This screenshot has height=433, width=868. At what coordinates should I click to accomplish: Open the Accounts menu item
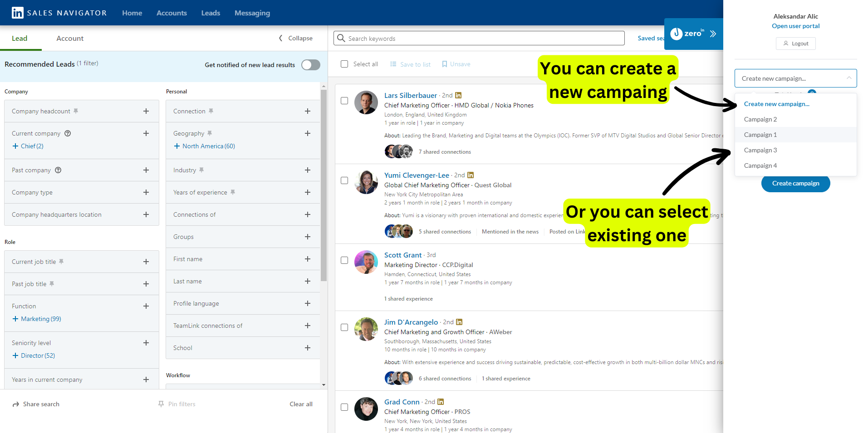pos(172,13)
